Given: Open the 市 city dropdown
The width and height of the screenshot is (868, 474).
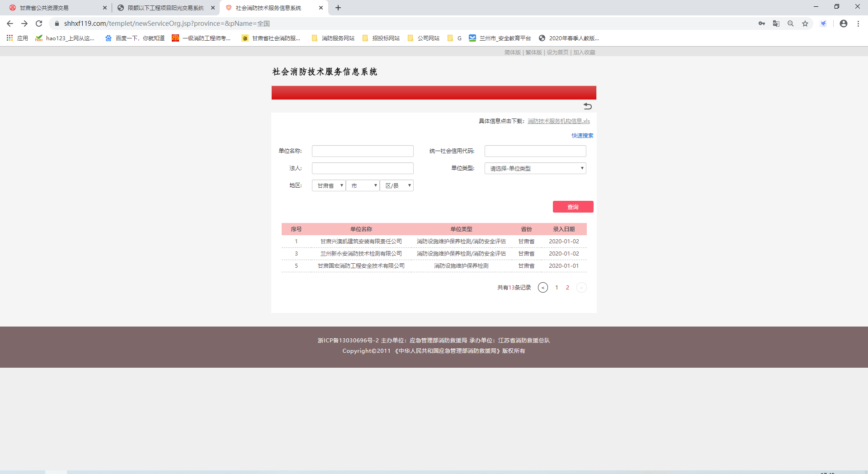Looking at the screenshot, I should click(x=363, y=185).
